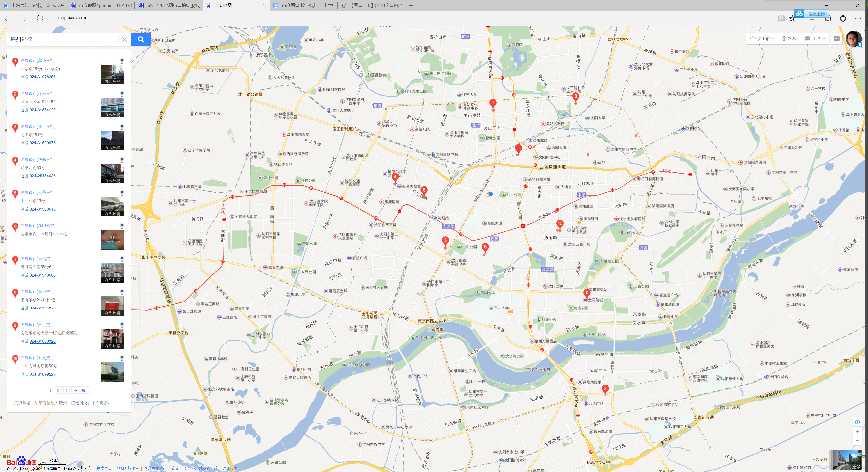Open the thumbnail of 五爱支行
This screenshot has width=868, height=472.
(x=112, y=372)
